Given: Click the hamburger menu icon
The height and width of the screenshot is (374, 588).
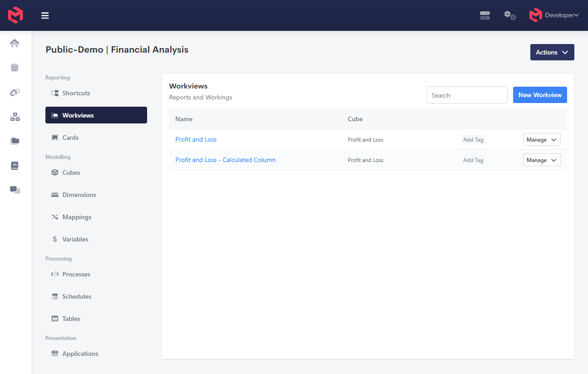Looking at the screenshot, I should [45, 15].
